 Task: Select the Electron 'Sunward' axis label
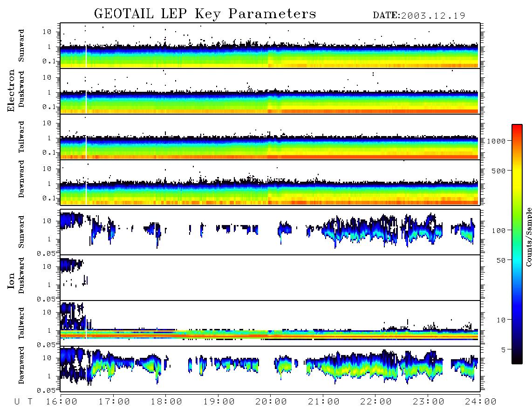tap(21, 46)
